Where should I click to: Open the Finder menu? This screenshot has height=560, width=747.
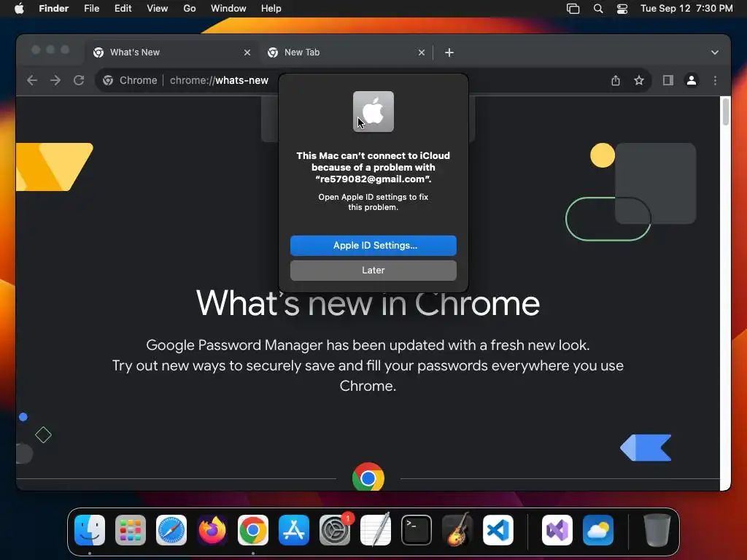coord(53,9)
